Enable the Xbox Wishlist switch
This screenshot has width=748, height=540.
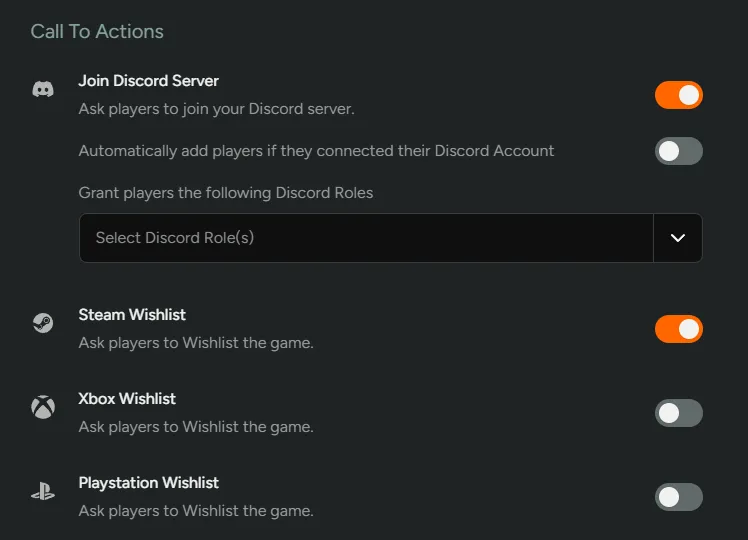pyautogui.click(x=679, y=413)
